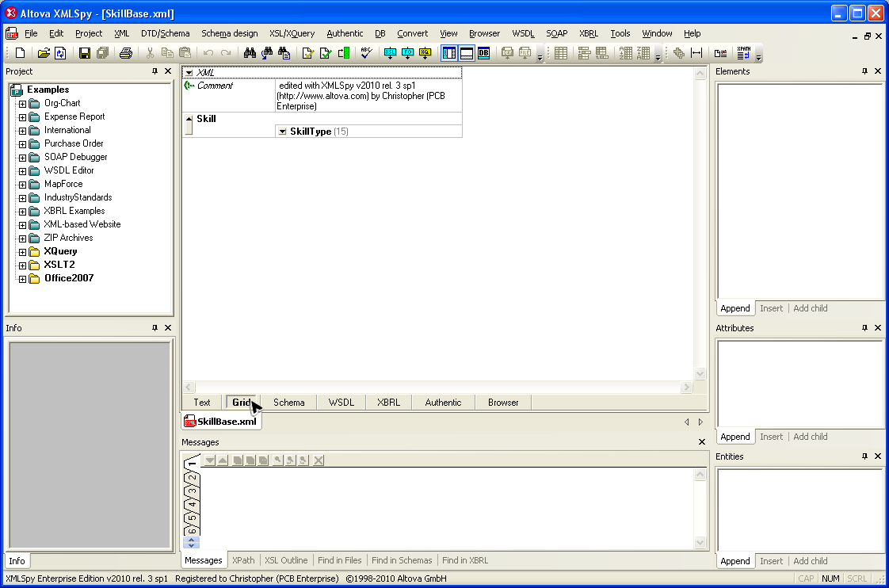Screen dimensions: 889x588
Task: Expand the XBRL Examples folder
Action: (23, 212)
